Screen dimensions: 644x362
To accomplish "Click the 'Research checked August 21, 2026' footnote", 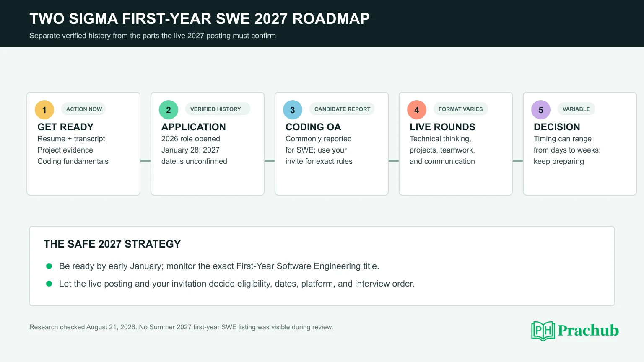I will tap(181, 327).
